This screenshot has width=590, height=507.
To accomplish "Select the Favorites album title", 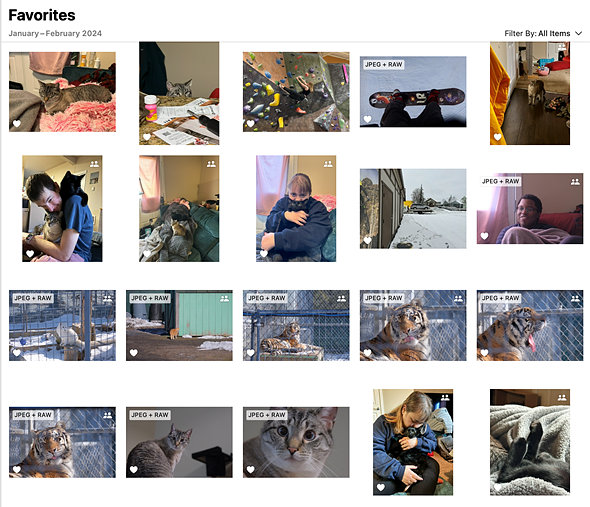I will tap(42, 15).
